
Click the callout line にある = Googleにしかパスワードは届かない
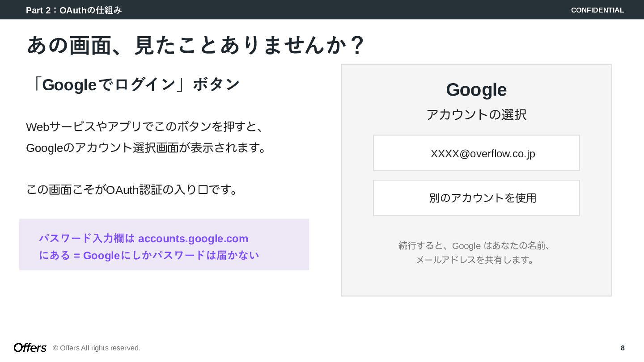[x=149, y=255]
